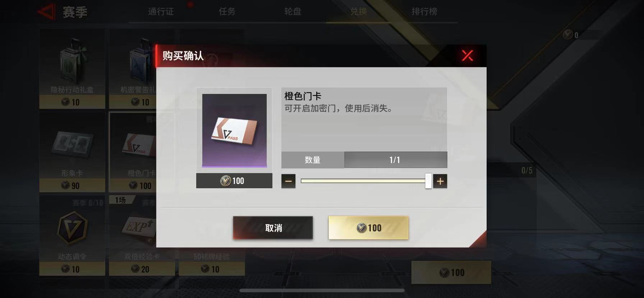Select the 隐秘行动礼盒 item icon

pyautogui.click(x=72, y=60)
